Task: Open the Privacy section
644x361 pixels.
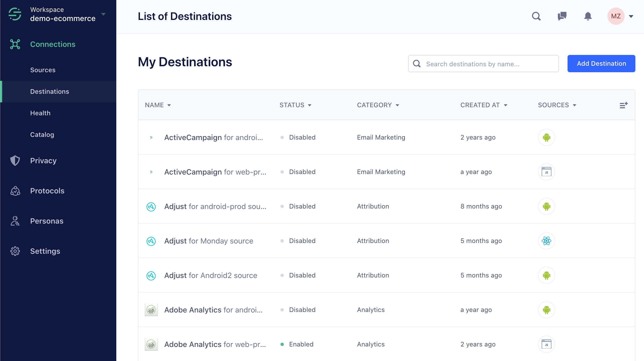Action: click(43, 161)
